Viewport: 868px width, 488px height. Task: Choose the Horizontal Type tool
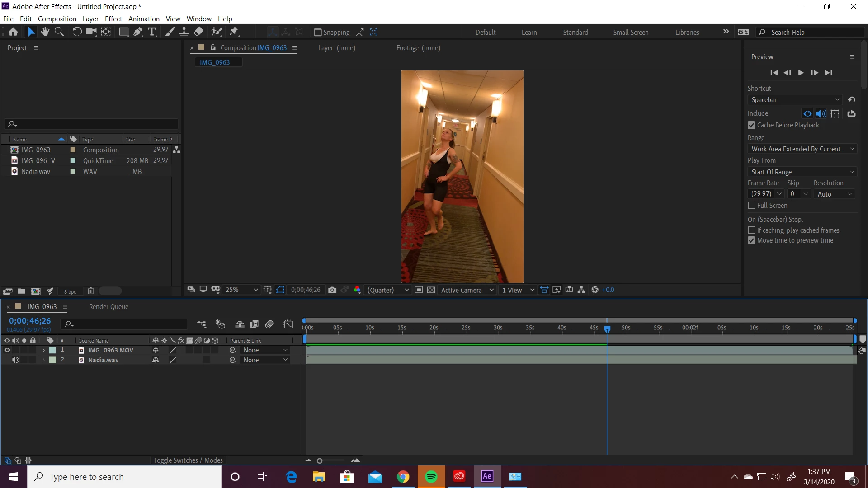pos(152,32)
